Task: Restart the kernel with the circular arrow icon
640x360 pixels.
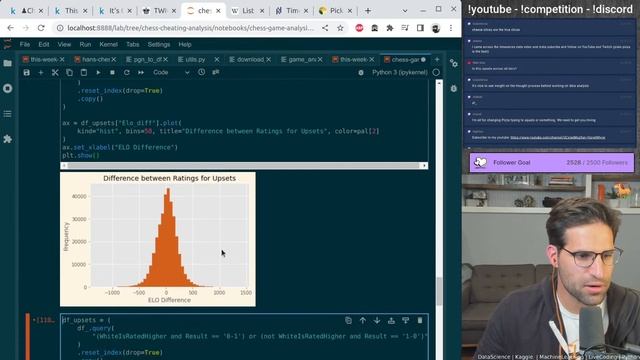Action: 127,73
